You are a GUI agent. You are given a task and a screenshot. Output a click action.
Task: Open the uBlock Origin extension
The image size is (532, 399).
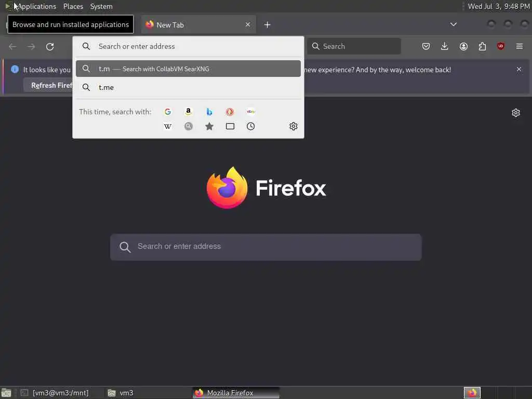pos(501,46)
